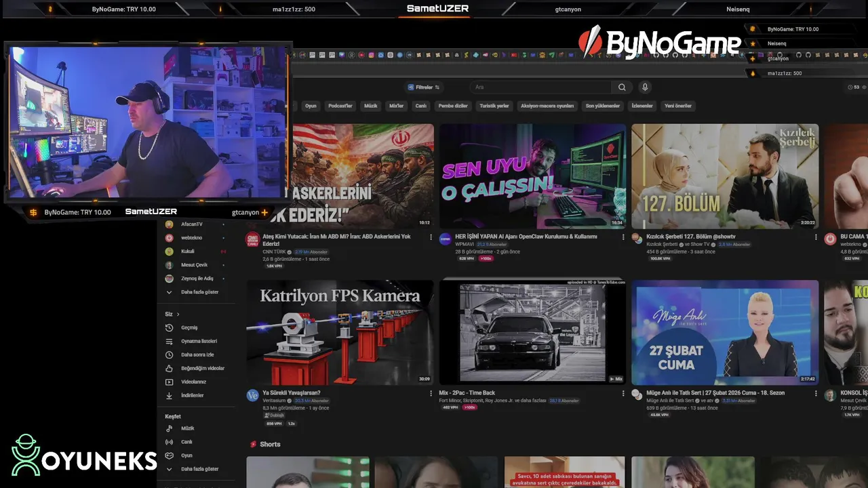This screenshot has width=868, height=488.
Task: Select the Turistik yerler chip
Action: pos(494,106)
